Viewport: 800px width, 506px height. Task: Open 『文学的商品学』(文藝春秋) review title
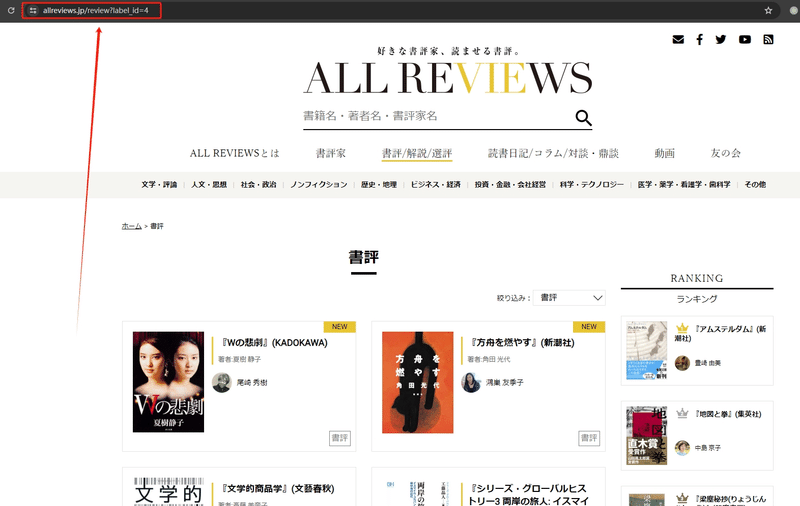click(x=278, y=489)
